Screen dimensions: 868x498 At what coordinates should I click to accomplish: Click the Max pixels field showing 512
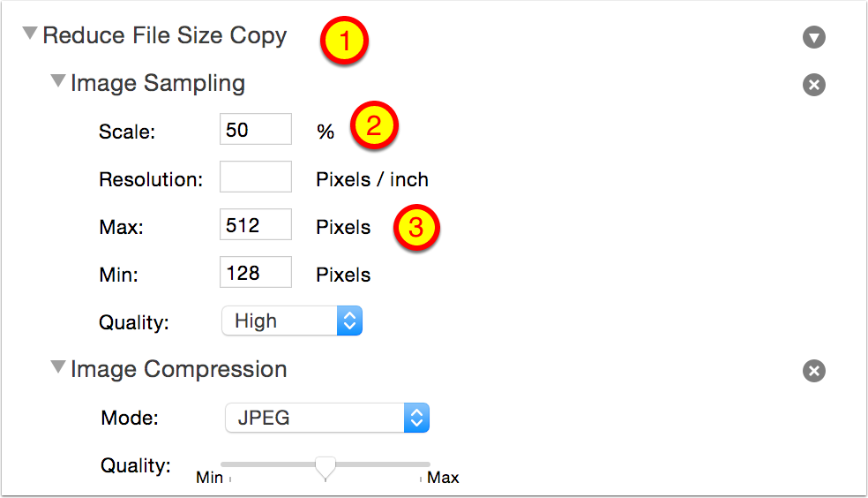(255, 225)
